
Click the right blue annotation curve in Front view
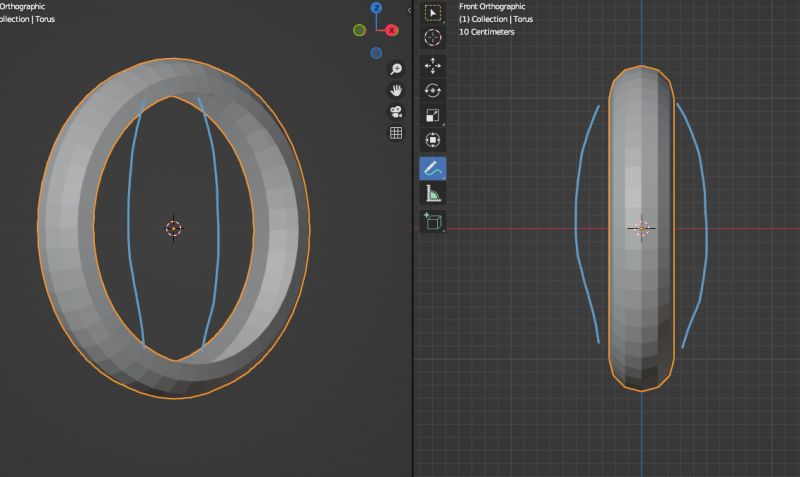706,224
